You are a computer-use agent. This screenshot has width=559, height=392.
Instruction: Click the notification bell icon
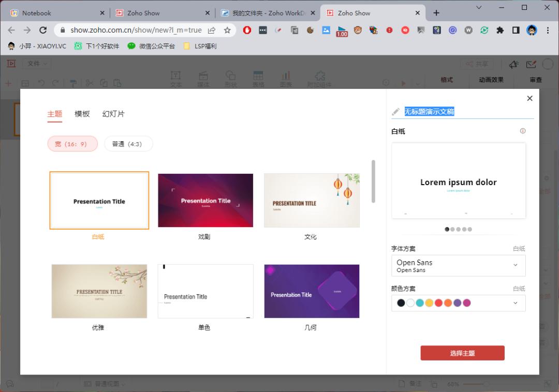pyautogui.click(x=513, y=64)
